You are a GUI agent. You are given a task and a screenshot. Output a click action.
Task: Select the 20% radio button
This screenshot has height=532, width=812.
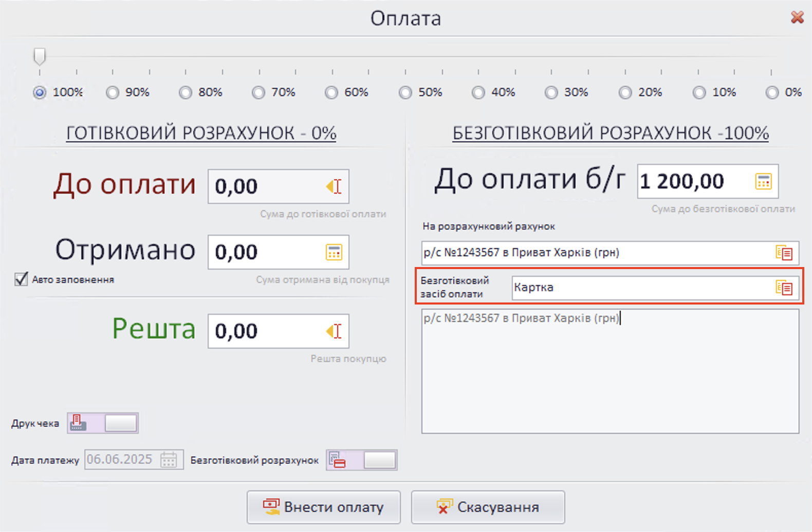[625, 92]
